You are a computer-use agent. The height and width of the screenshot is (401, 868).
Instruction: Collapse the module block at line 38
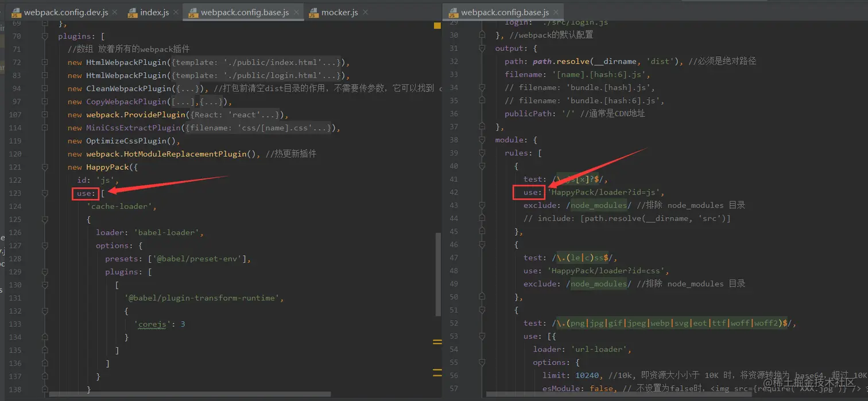482,140
